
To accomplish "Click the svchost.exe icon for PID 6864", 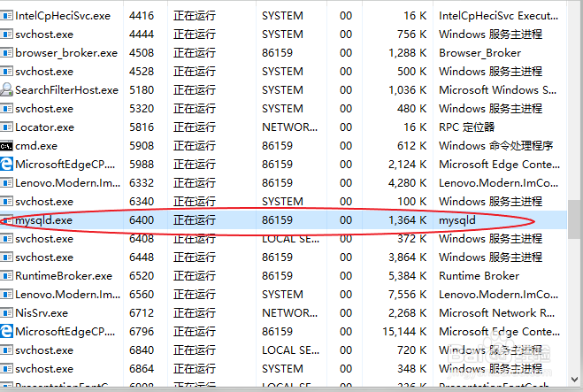I will pos(6,369).
